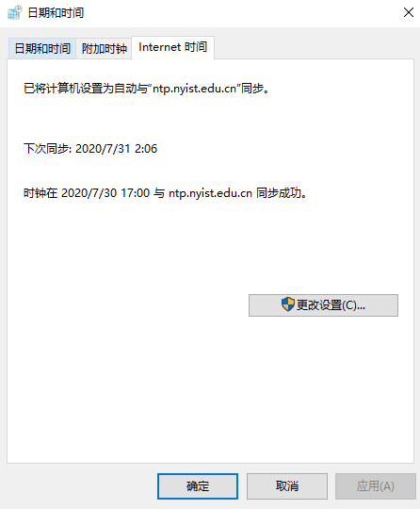Close the 日期和时间 dialog window
The width and height of the screenshot is (420, 509).
[409, 12]
